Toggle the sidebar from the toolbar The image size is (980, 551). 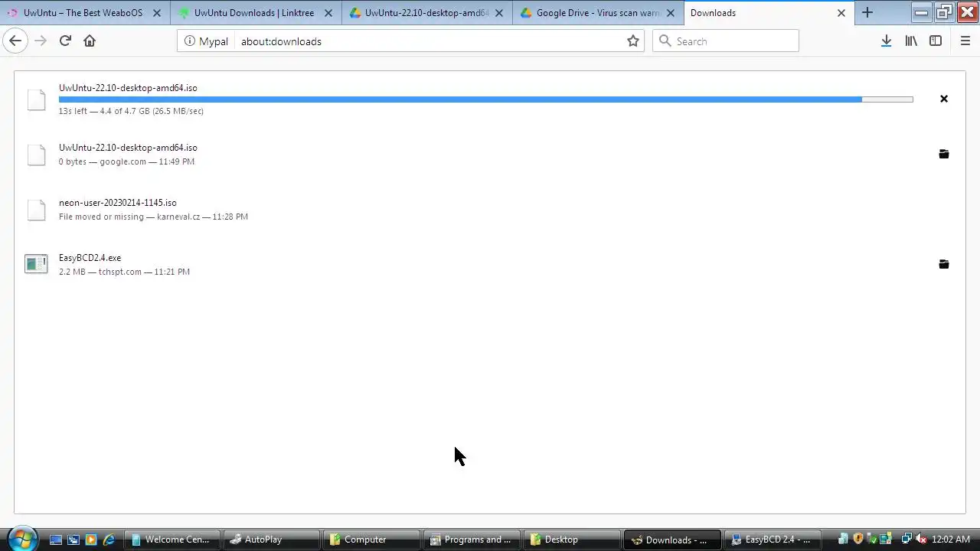[x=936, y=41]
